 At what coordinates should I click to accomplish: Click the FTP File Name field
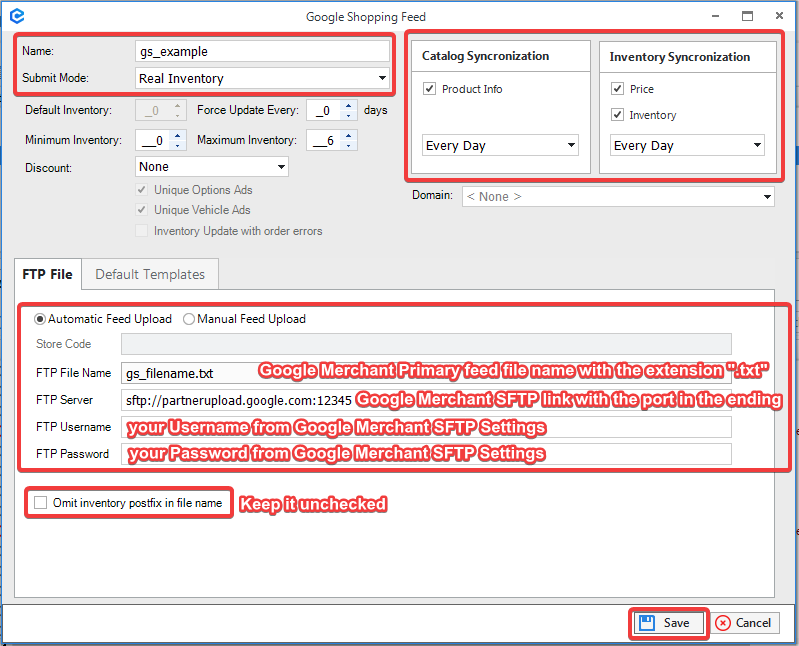426,373
